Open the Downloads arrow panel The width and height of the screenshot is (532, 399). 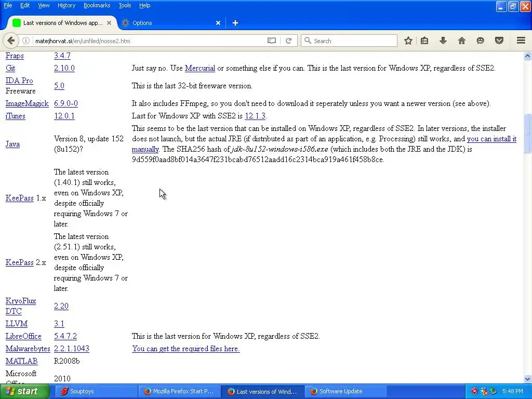click(x=443, y=41)
